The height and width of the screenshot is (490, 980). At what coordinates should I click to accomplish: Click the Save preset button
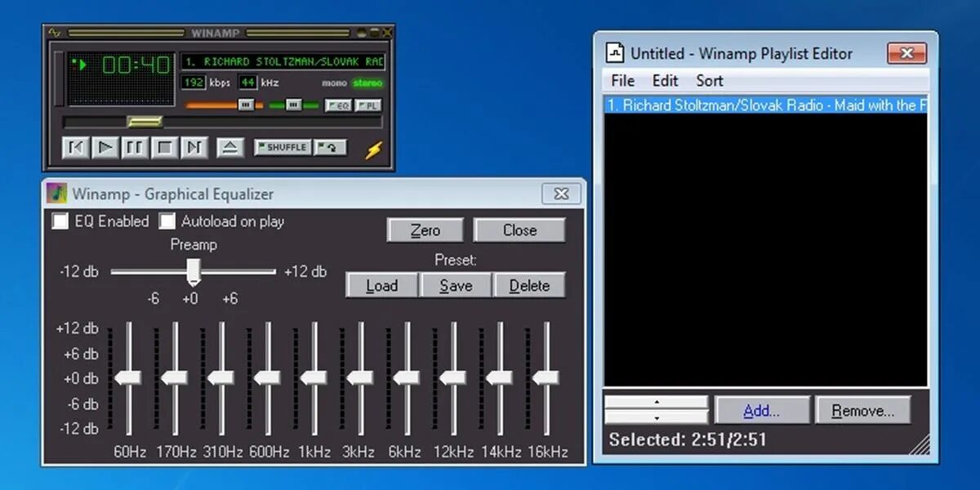(456, 286)
